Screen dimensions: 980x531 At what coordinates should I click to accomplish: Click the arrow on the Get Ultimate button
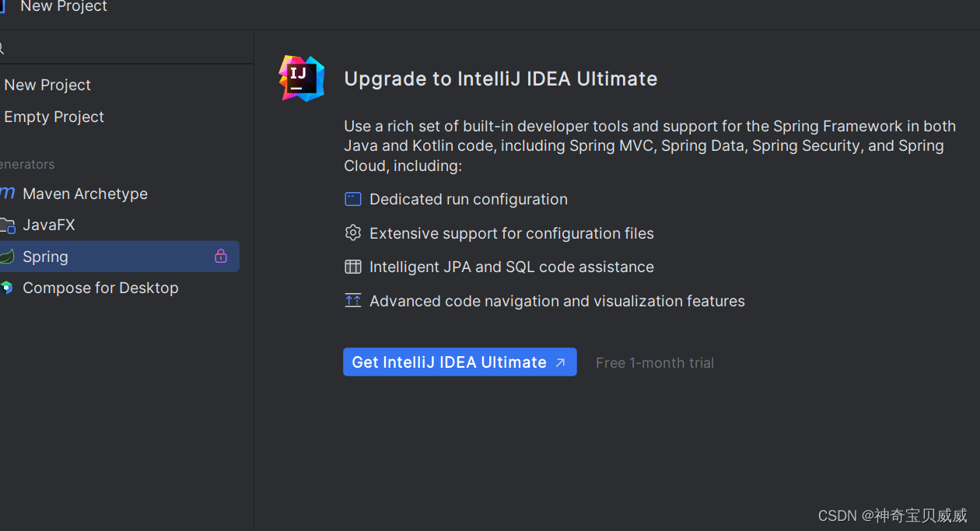pos(561,363)
